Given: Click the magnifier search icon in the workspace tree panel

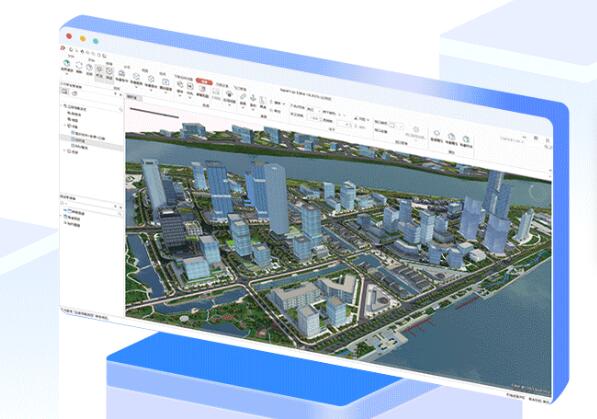Looking at the screenshot, I should [121, 110].
